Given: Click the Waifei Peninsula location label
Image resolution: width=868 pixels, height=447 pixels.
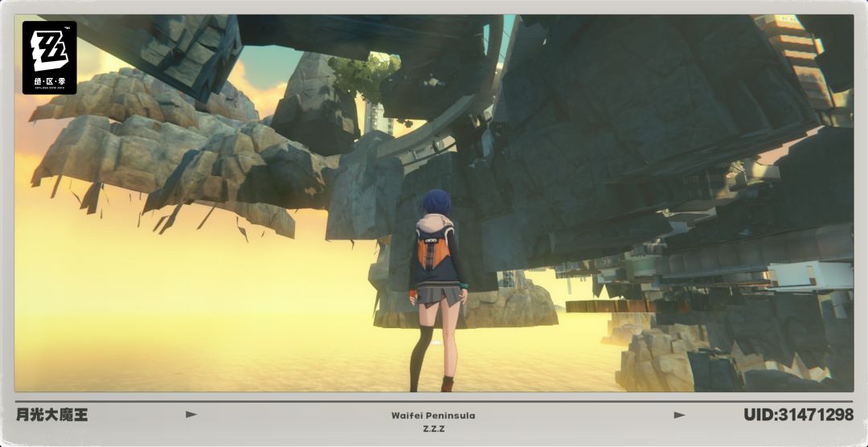Looking at the screenshot, I should 433,416.
